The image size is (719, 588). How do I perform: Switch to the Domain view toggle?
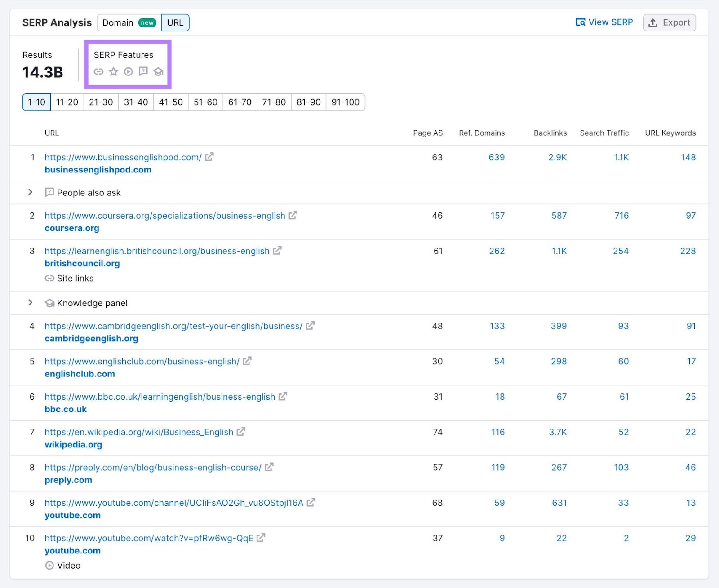[118, 22]
